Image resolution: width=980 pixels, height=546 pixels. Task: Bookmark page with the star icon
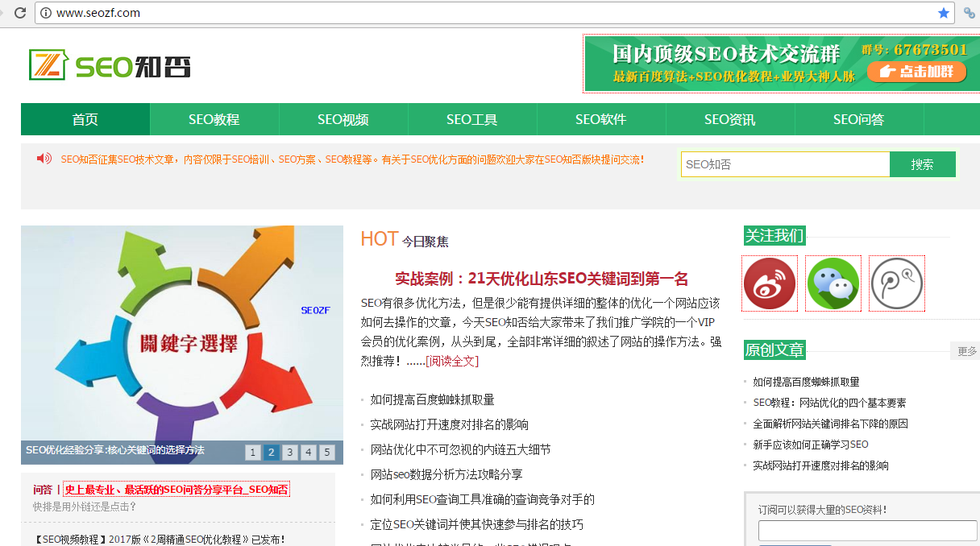point(943,13)
